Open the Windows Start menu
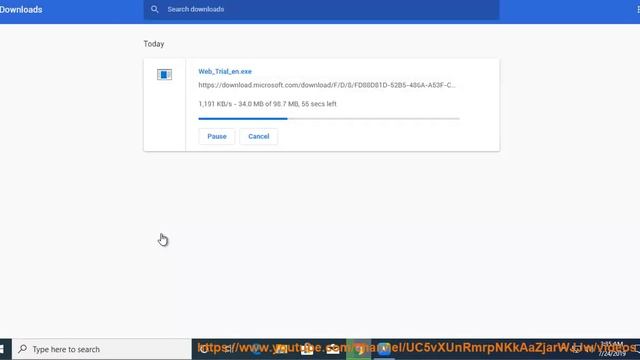The height and width of the screenshot is (360, 640). coord(2,349)
